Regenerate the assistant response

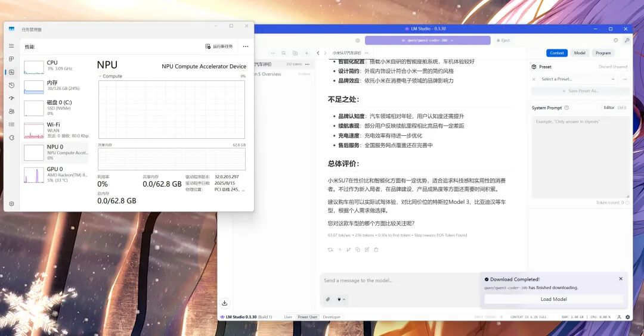(x=330, y=250)
